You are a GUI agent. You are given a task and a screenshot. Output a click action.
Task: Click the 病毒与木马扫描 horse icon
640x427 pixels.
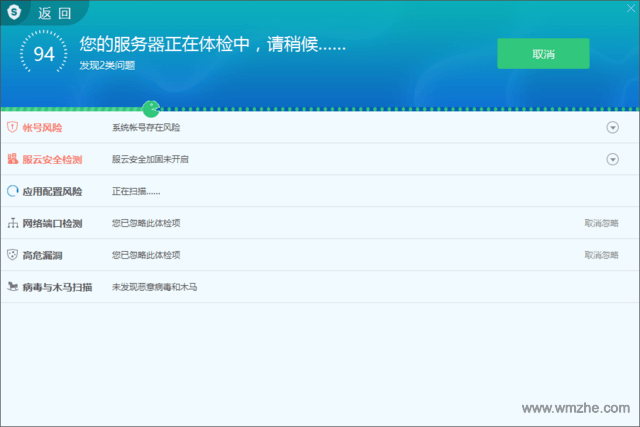[13, 287]
